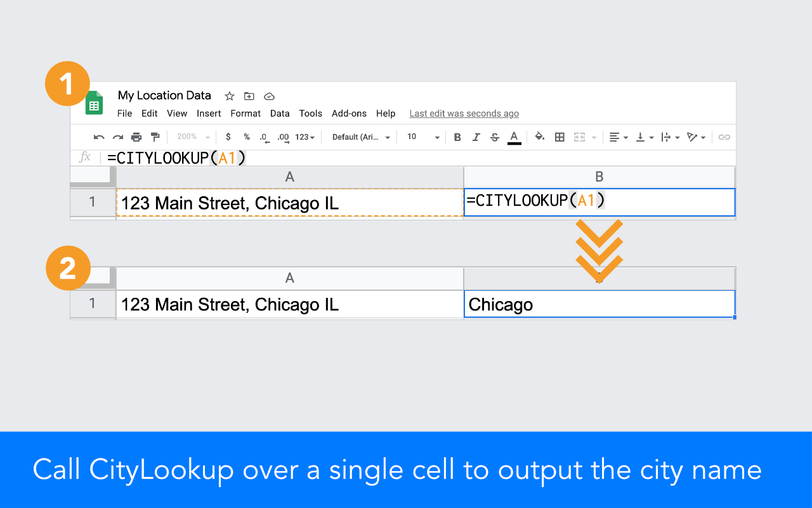Toggle strikethrough formatting
The image size is (812, 508).
[495, 137]
